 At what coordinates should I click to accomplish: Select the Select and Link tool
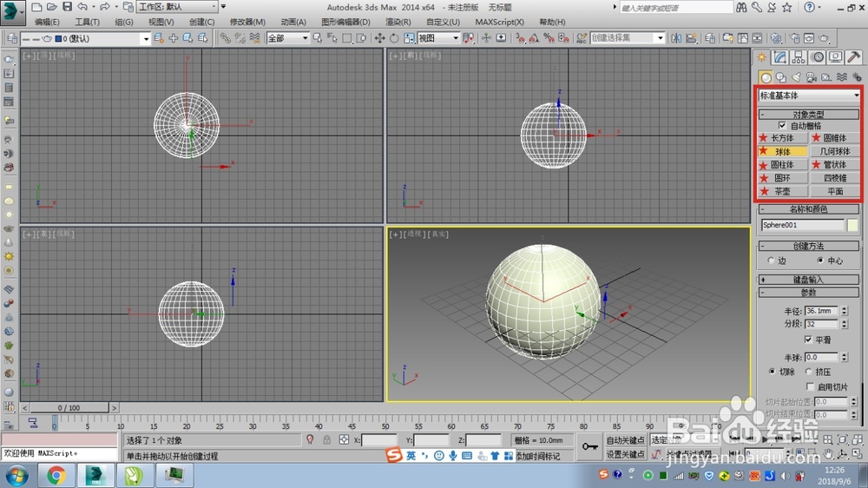(x=225, y=38)
